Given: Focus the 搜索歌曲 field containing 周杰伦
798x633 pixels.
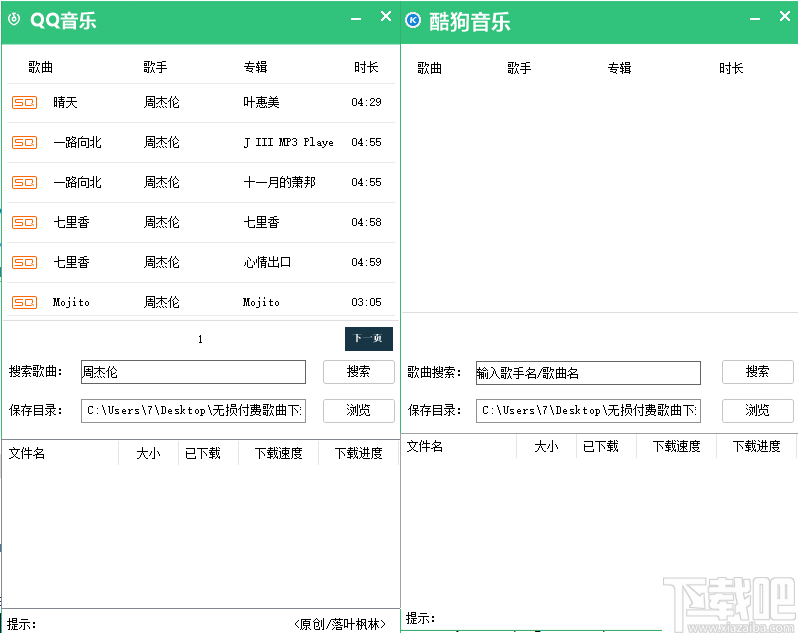Looking at the screenshot, I should [193, 372].
